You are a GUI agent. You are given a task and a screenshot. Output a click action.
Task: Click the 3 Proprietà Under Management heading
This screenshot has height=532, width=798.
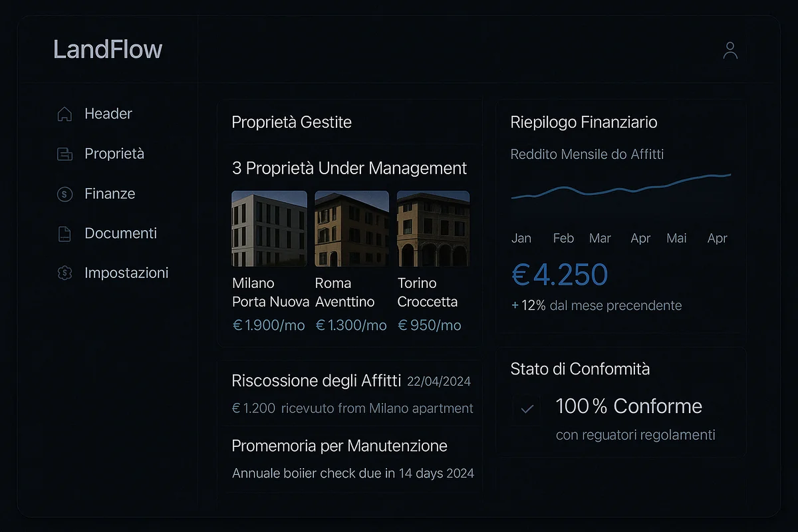[x=348, y=168]
